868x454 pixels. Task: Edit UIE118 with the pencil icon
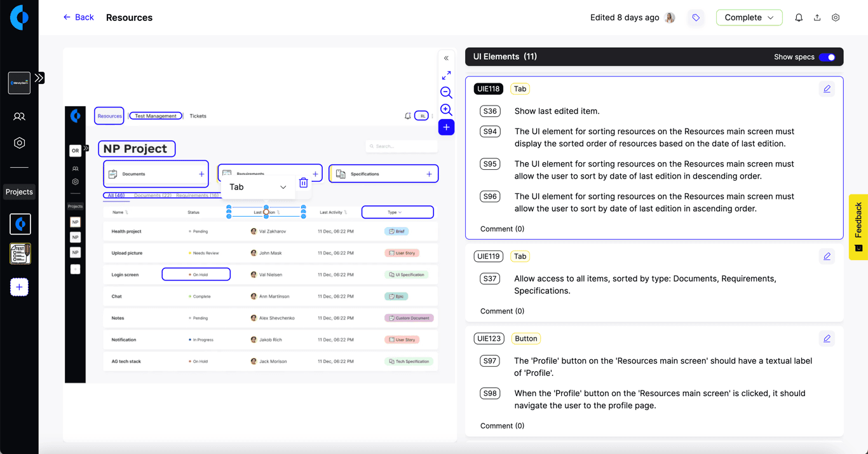pyautogui.click(x=827, y=88)
